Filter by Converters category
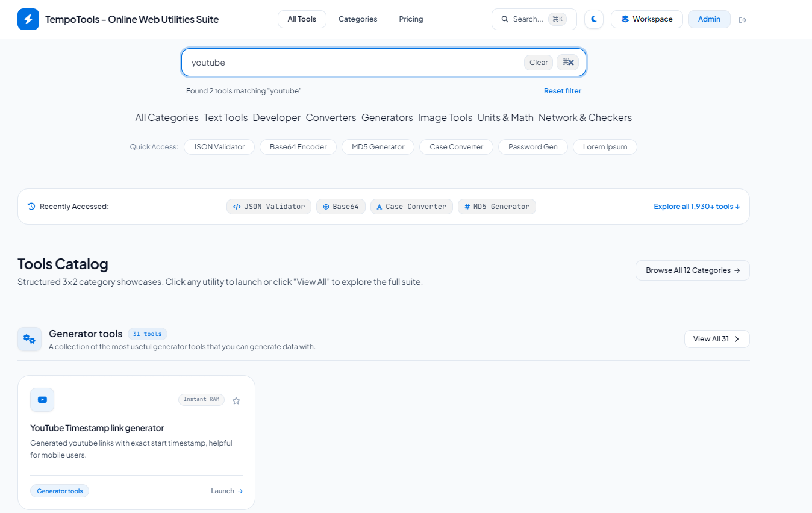This screenshot has height=513, width=812. 331,117
